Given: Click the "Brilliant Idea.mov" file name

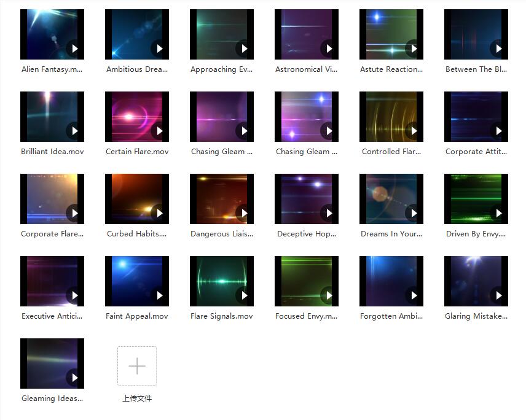Looking at the screenshot, I should [52, 152].
